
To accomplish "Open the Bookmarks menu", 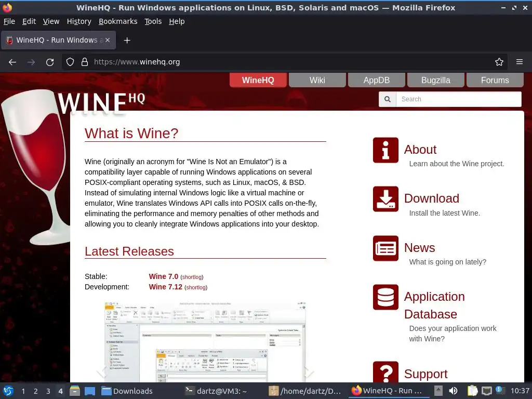I will [118, 21].
